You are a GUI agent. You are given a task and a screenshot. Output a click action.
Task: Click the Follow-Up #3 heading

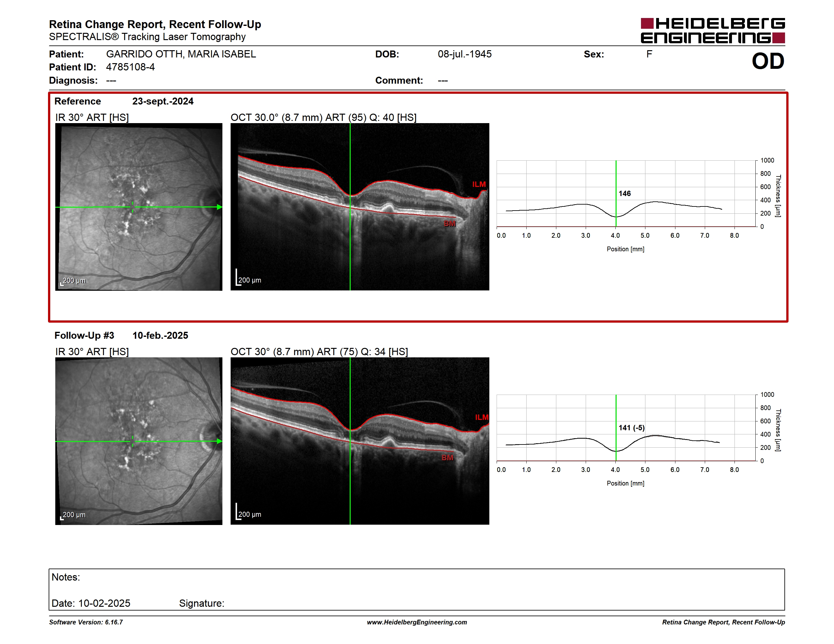tap(84, 336)
